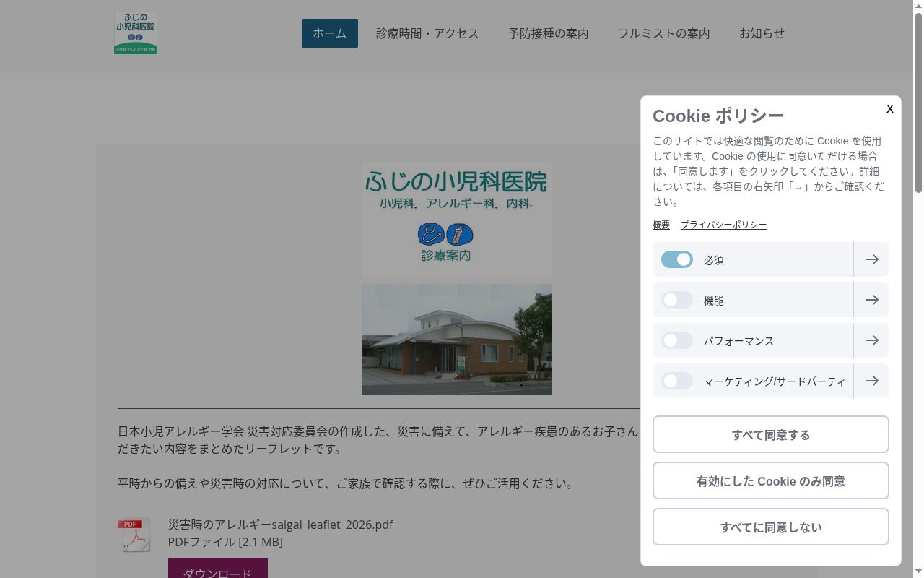Expand details arrow for パフォーマンス

coord(871,340)
